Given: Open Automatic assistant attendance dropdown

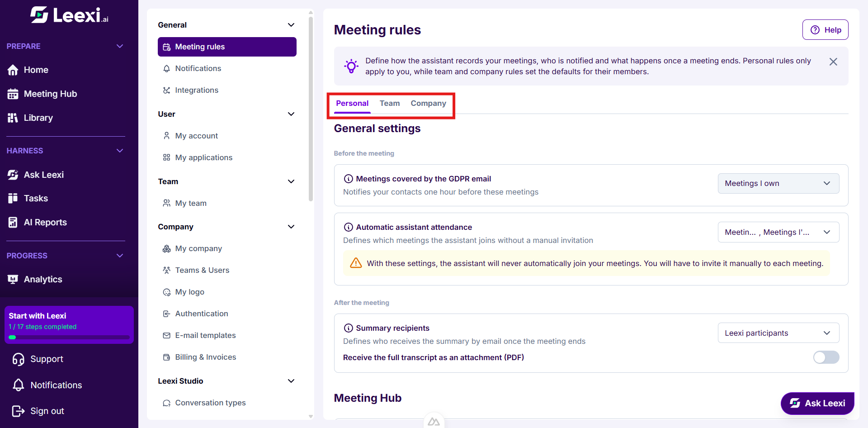Looking at the screenshot, I should [778, 232].
